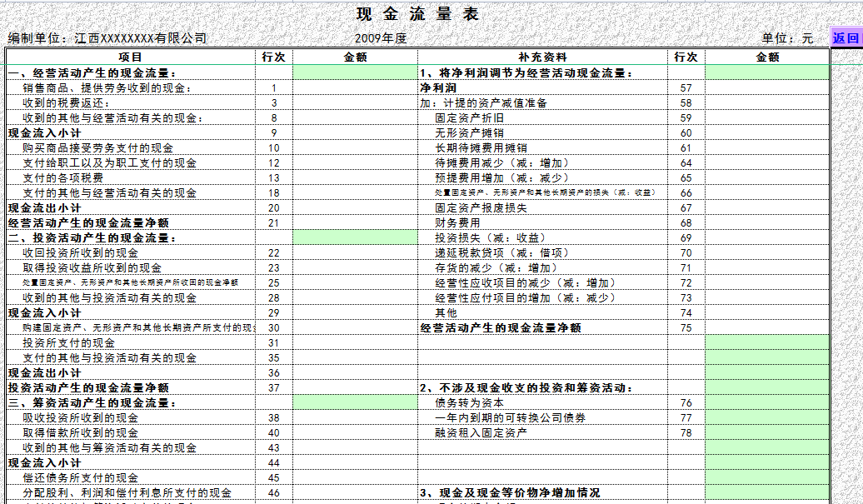The width and height of the screenshot is (863, 504).
Task: Select 一年内到期的可转换公司债券 label
Action: 510,417
